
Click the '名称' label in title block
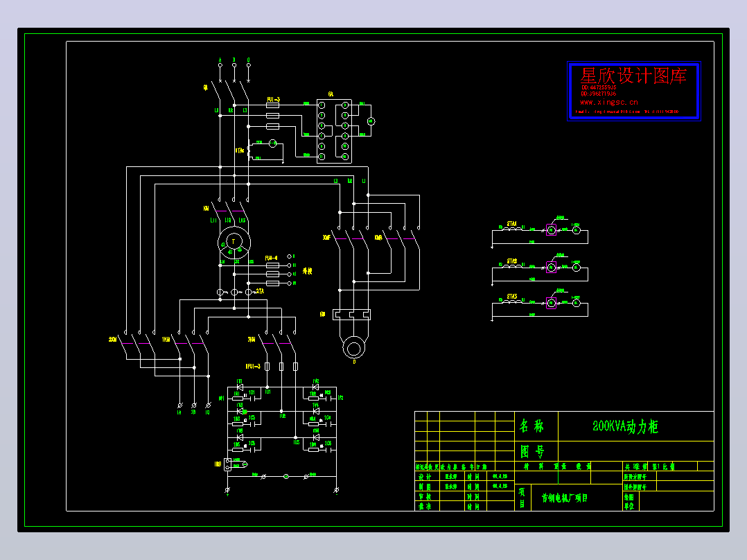point(531,426)
